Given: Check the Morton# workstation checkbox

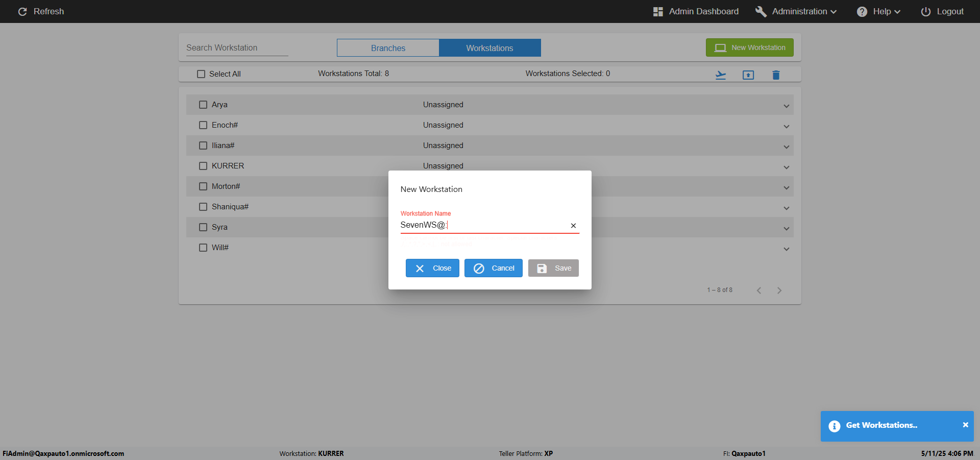Looking at the screenshot, I should 203,186.
